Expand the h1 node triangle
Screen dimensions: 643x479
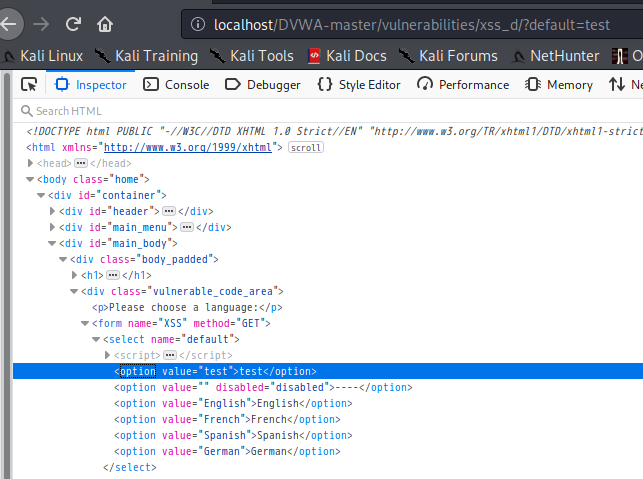74,275
